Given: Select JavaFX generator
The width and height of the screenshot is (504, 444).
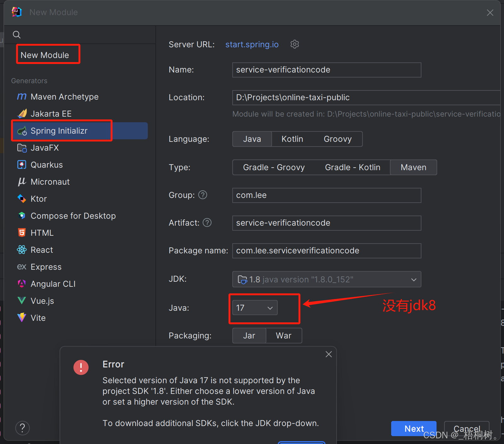Looking at the screenshot, I should (79, 148).
